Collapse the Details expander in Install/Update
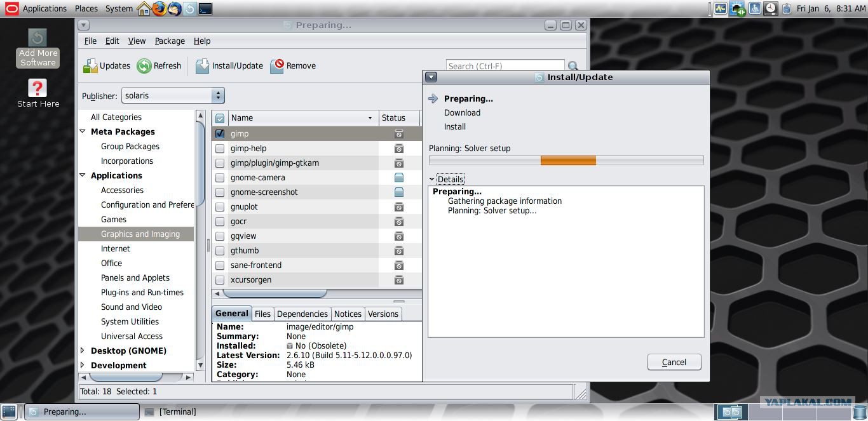The width and height of the screenshot is (868, 421). 432,179
